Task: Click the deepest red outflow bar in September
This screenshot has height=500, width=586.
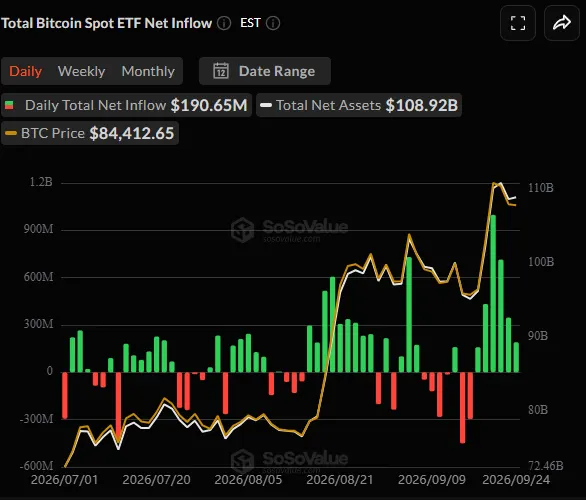Action: point(462,408)
